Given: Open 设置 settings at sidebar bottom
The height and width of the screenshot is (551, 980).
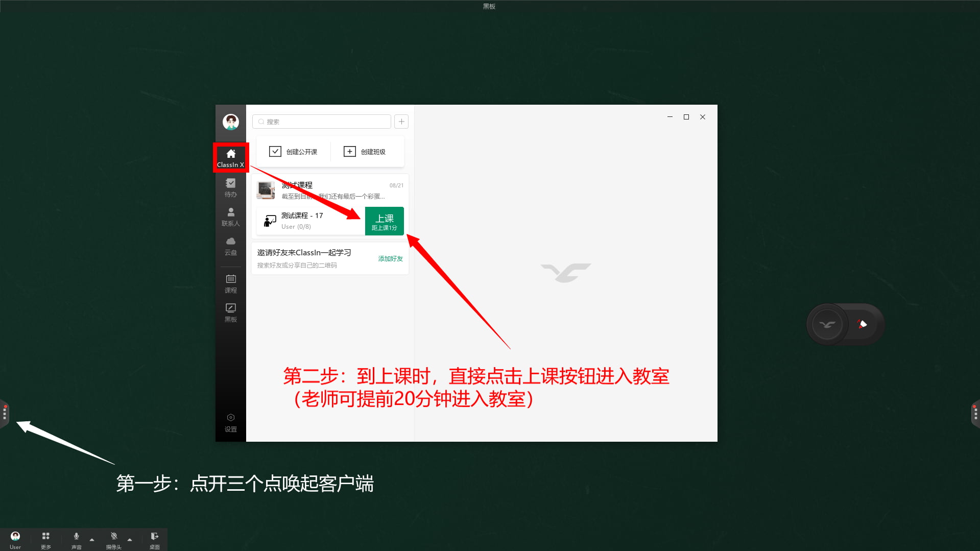Looking at the screenshot, I should coord(231,423).
